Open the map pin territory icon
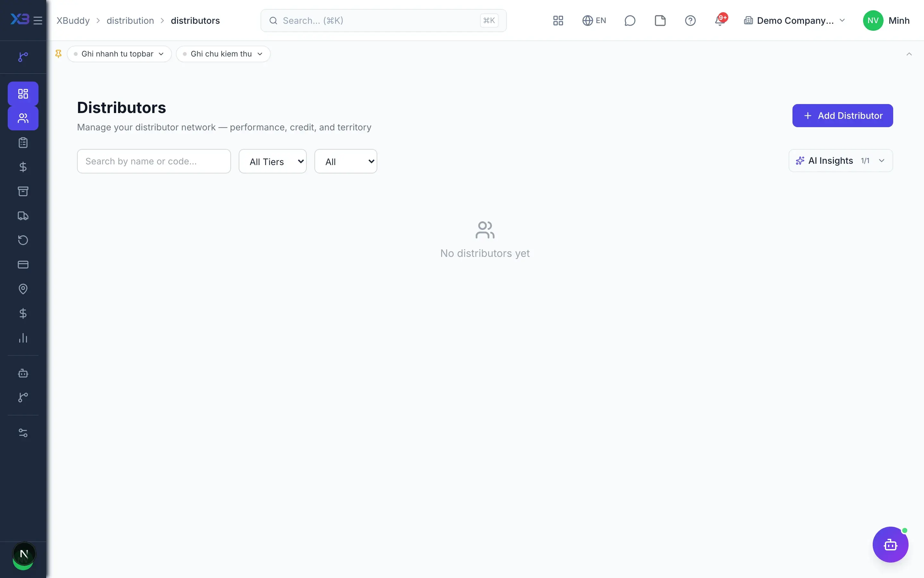This screenshot has height=578, width=924. [x=23, y=289]
